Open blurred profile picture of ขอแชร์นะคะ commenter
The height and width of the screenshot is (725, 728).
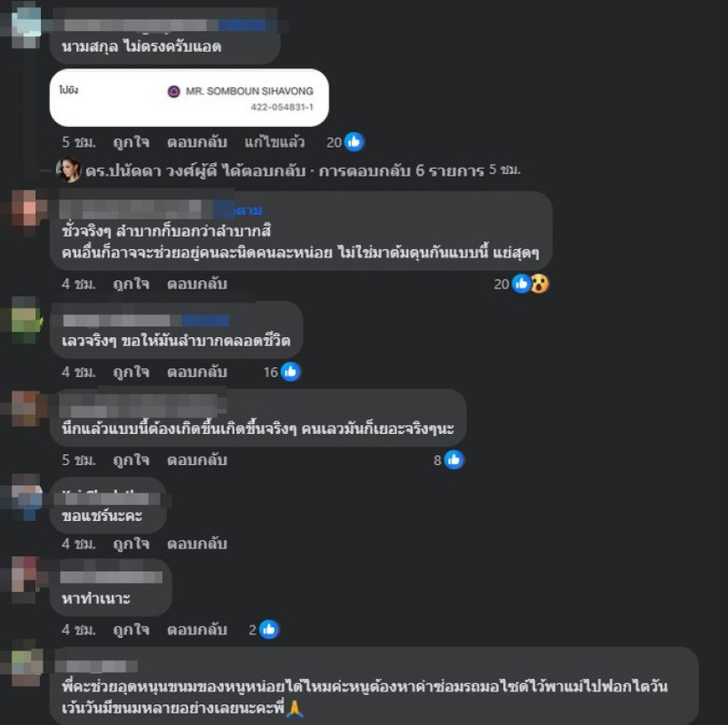coord(26,498)
